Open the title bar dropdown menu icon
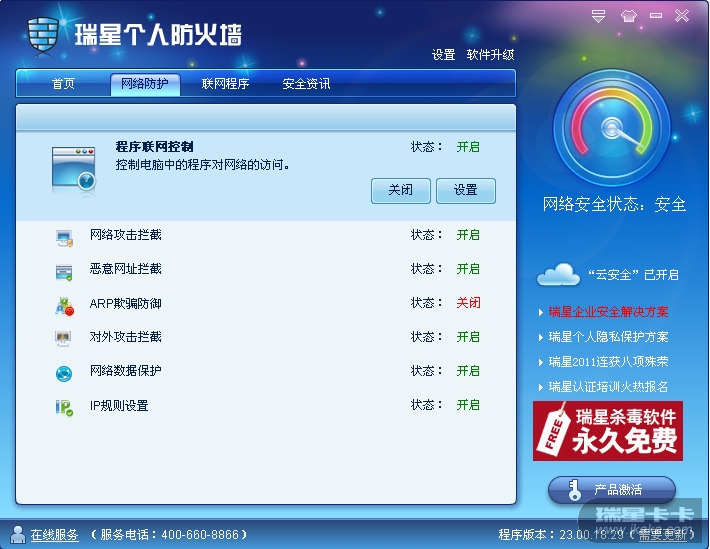The height and width of the screenshot is (549, 710). pos(598,16)
